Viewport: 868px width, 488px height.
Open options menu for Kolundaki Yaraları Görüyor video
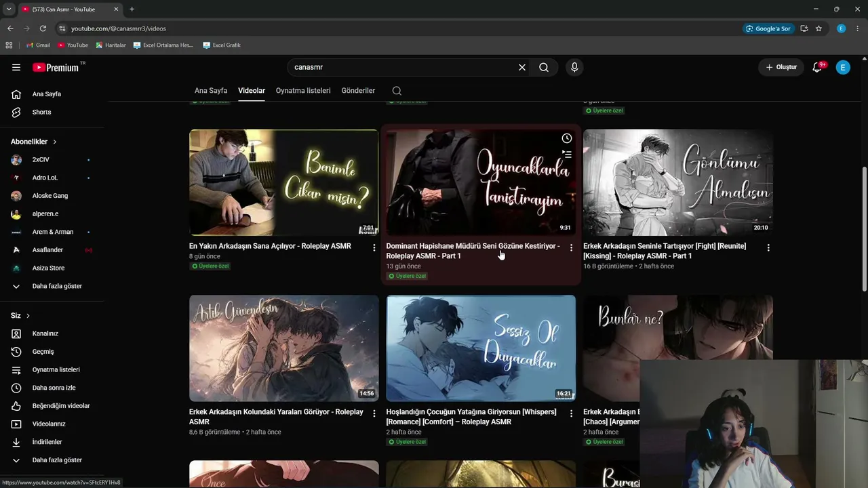[374, 413]
